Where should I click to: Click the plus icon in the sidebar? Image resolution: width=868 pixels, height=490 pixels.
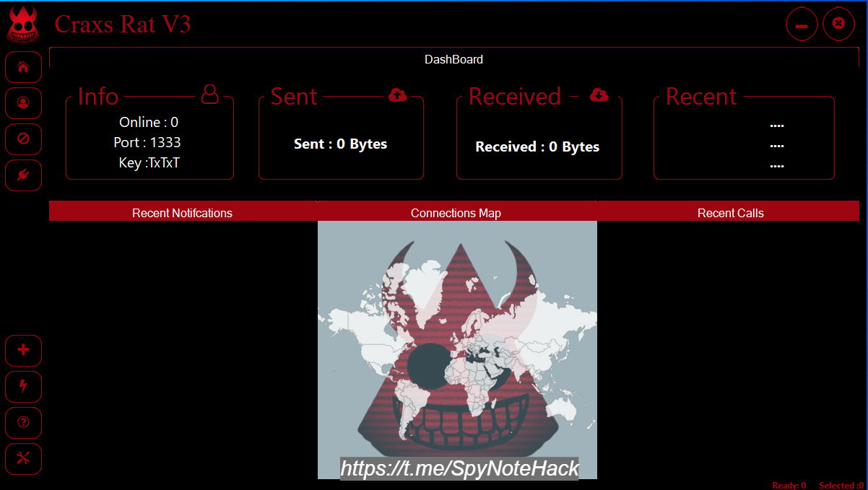click(x=23, y=350)
